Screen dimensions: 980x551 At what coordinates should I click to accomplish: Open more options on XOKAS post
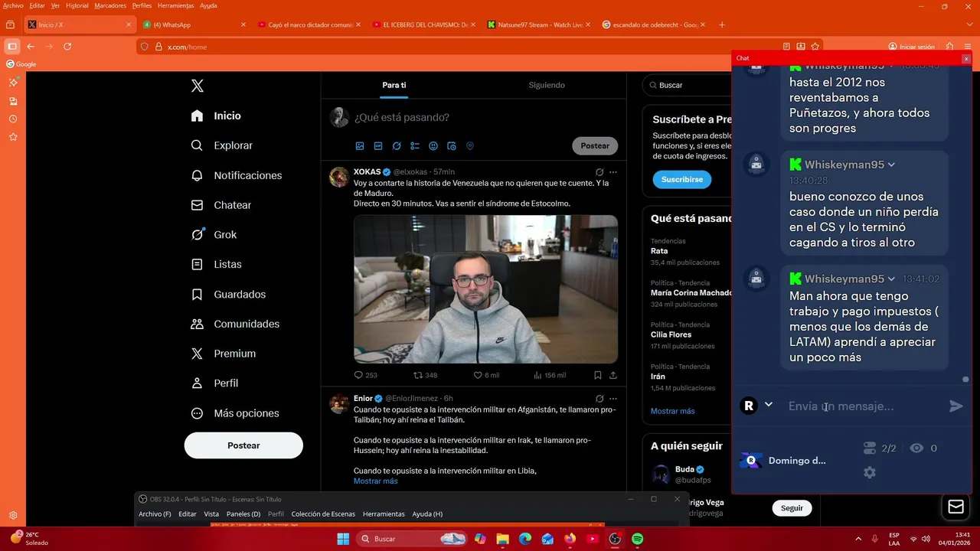613,172
